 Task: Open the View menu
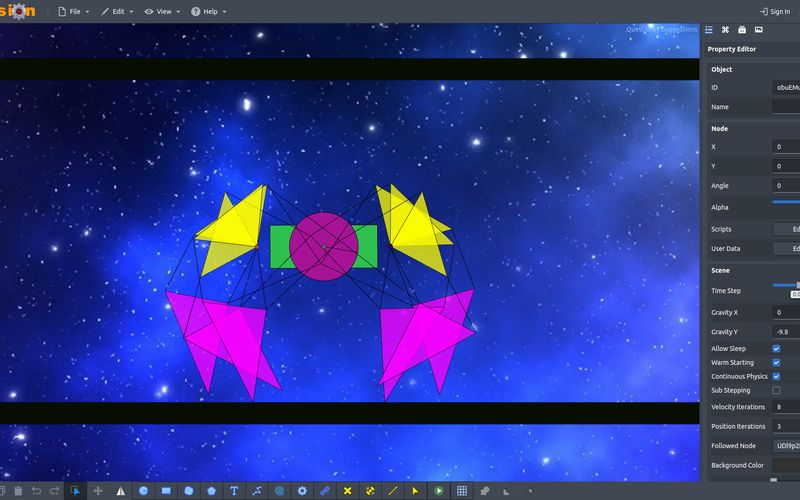click(x=162, y=11)
